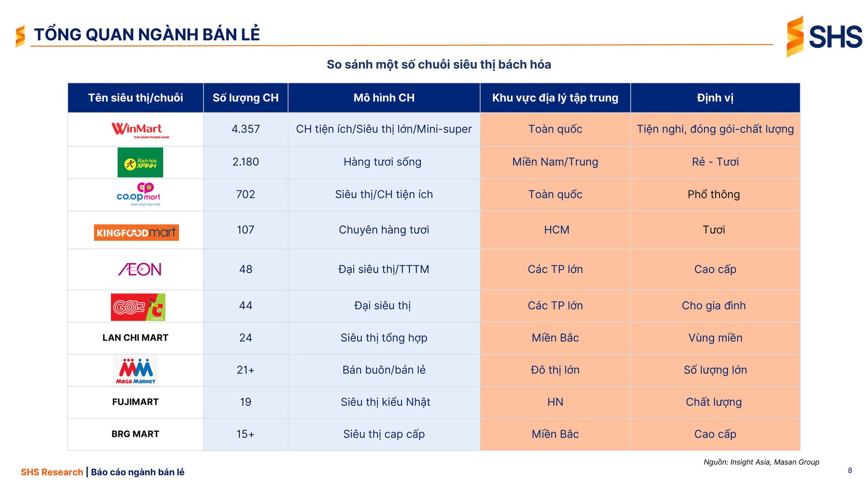Click the SHS logo in top right
This screenshot has height=488, width=868.
tap(824, 36)
